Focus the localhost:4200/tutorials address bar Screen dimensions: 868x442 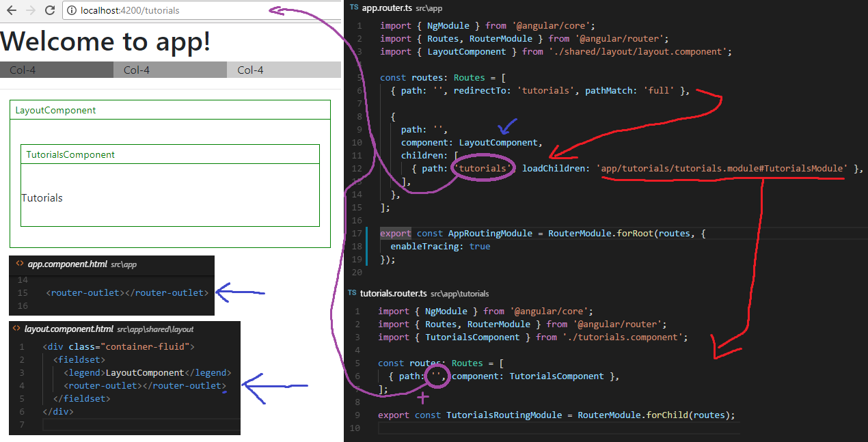[x=202, y=10]
